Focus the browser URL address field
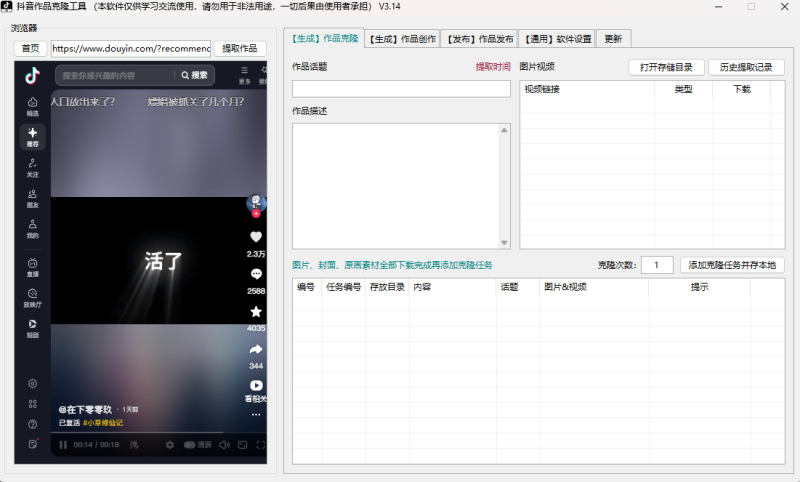Viewport: 800px width, 482px height. click(131, 48)
